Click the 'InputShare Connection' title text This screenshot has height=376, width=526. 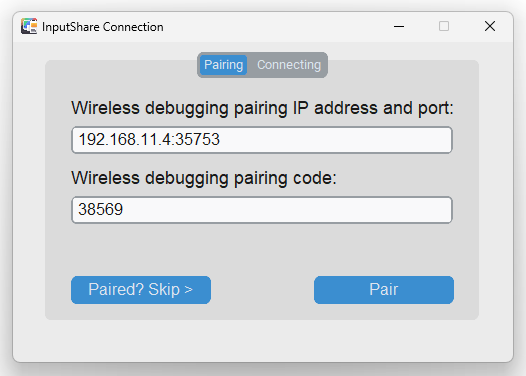[x=103, y=27]
